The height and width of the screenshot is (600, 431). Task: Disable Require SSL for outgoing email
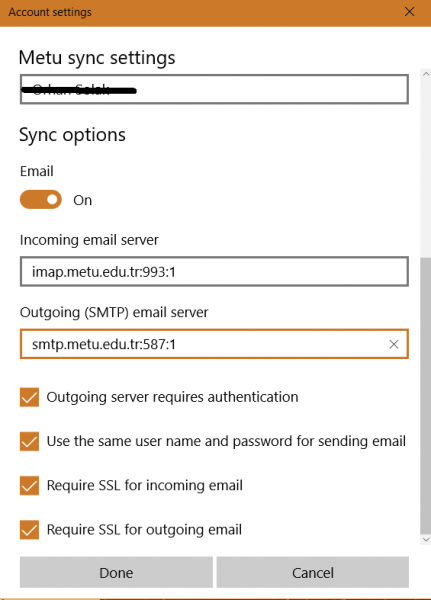pos(29,530)
